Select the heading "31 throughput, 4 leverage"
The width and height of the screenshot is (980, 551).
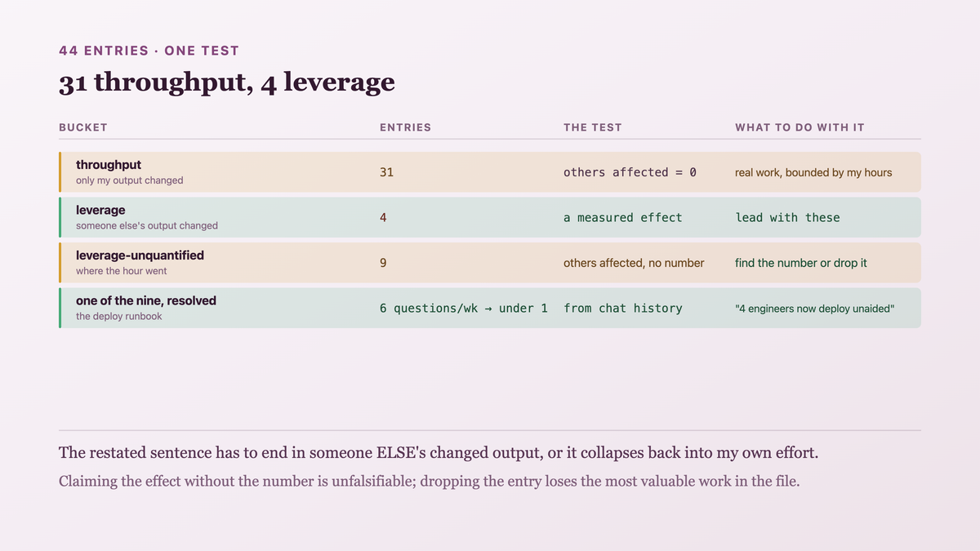[x=227, y=82]
